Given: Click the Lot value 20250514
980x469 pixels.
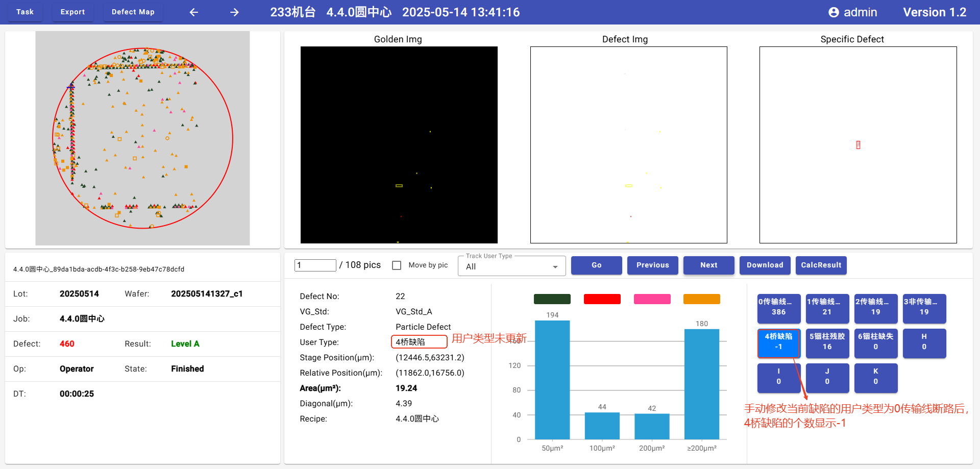Looking at the screenshot, I should pyautogui.click(x=79, y=294).
